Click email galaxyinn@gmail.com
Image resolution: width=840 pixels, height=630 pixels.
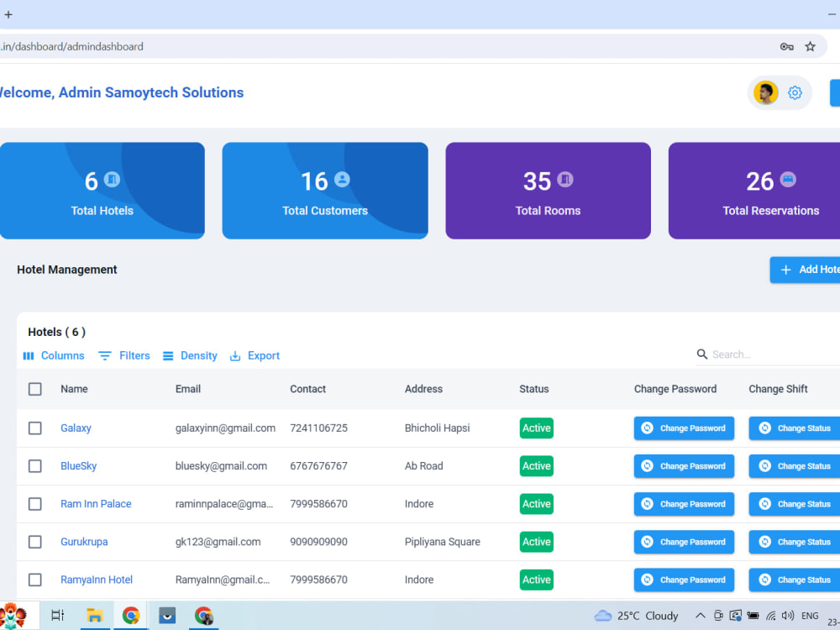pos(225,428)
